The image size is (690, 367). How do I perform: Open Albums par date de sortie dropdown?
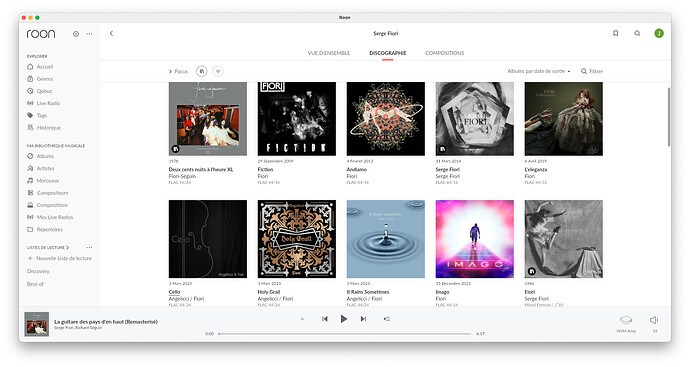pos(539,71)
